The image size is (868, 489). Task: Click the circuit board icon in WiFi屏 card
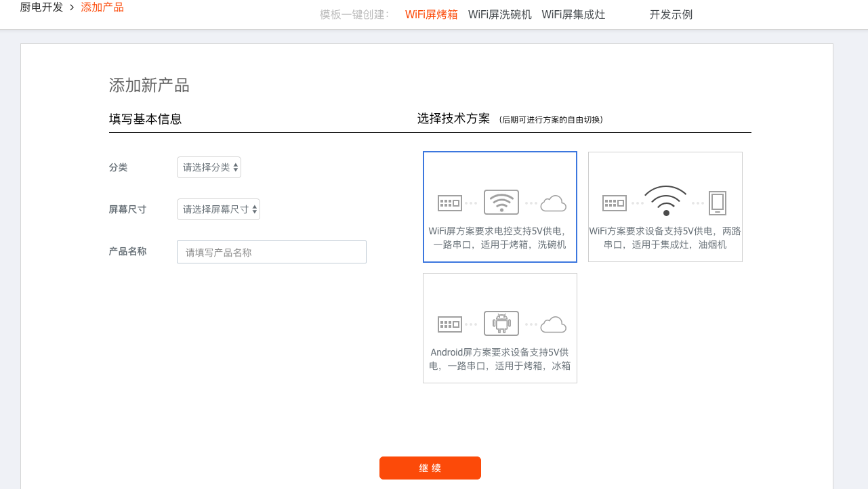(x=449, y=203)
